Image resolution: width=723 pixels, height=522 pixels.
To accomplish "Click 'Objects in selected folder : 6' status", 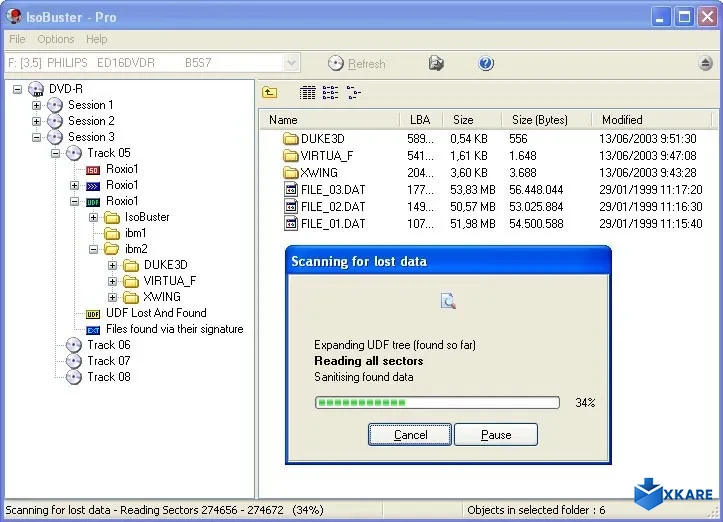I will point(536,510).
